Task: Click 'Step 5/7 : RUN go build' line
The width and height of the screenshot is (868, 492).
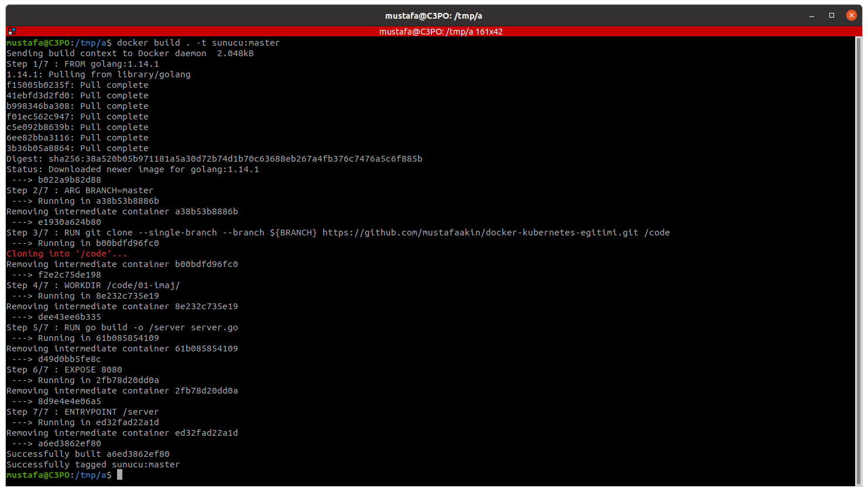Action: (122, 327)
